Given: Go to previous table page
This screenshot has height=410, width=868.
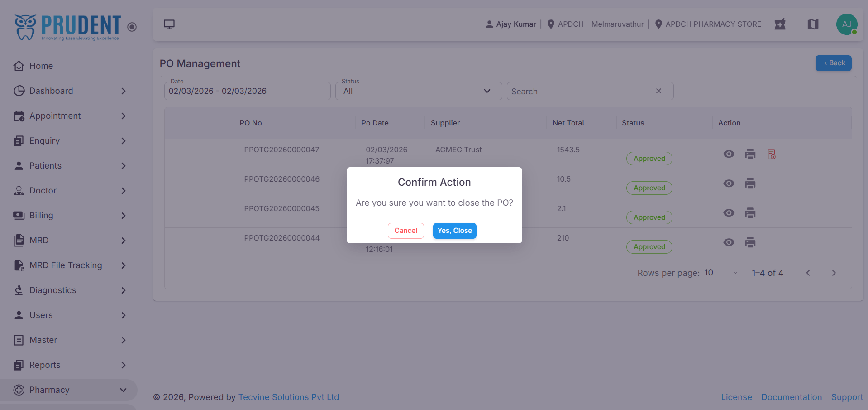Looking at the screenshot, I should point(808,273).
